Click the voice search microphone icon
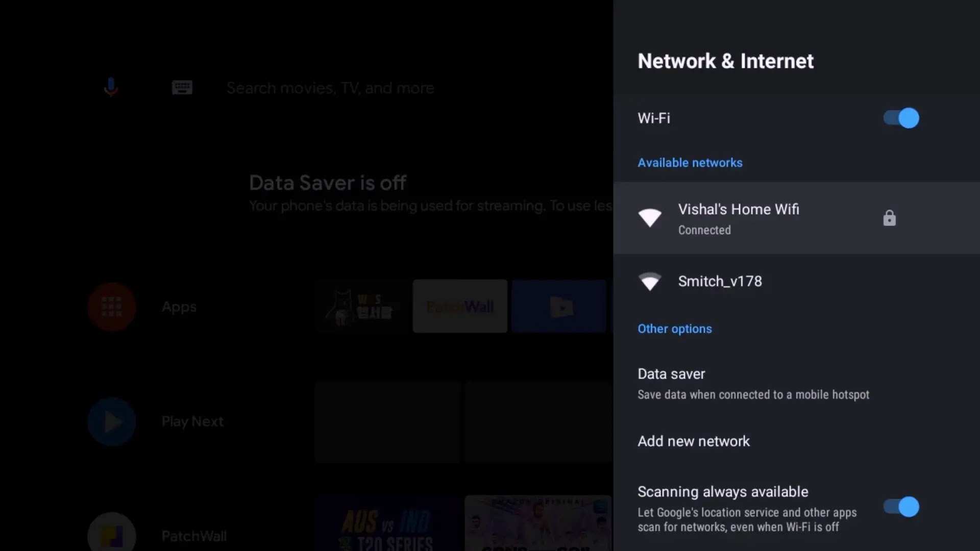This screenshot has height=551, width=980. [x=111, y=87]
